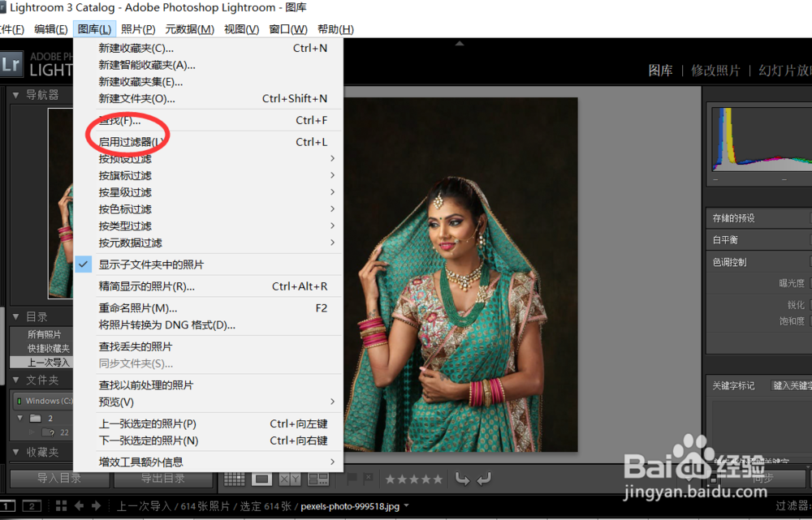Image resolution: width=812 pixels, height=520 pixels.
Task: Switch to grid view icon in toolbar
Action: 234,479
